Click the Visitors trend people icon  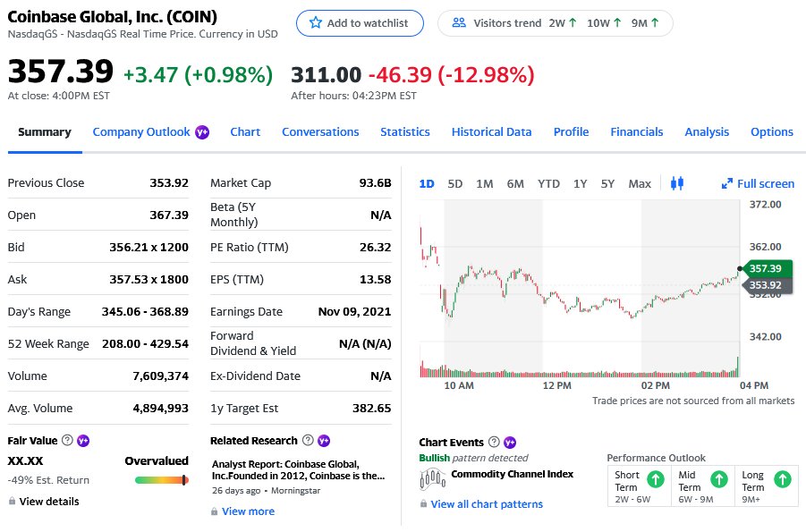[459, 23]
